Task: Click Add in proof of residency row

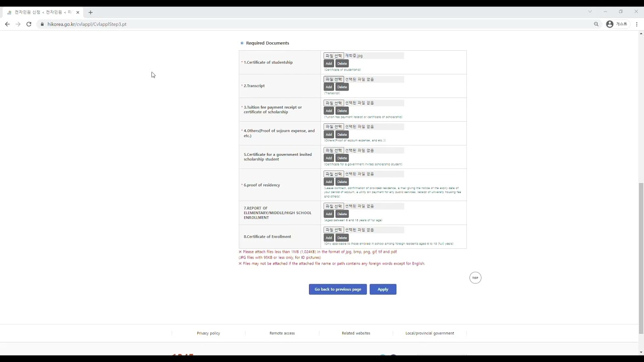Action: pos(329,182)
